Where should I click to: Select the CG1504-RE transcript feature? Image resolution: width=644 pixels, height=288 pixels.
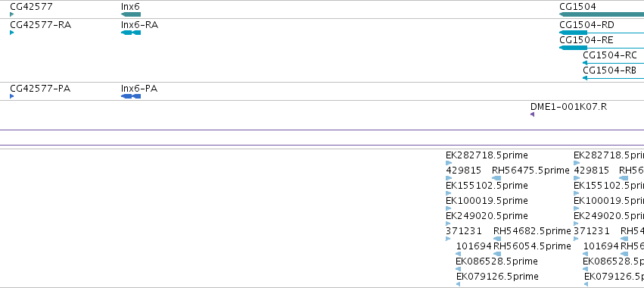click(602, 48)
